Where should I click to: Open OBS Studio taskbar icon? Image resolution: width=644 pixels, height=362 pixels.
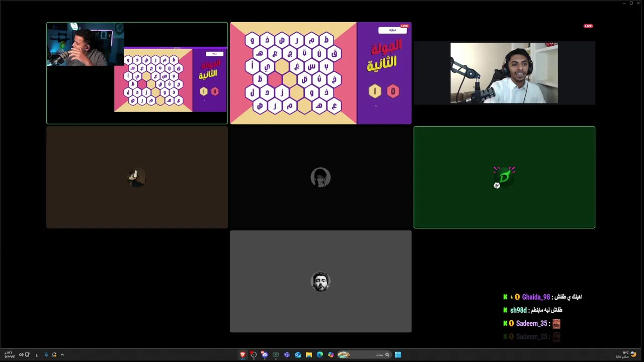(254, 354)
